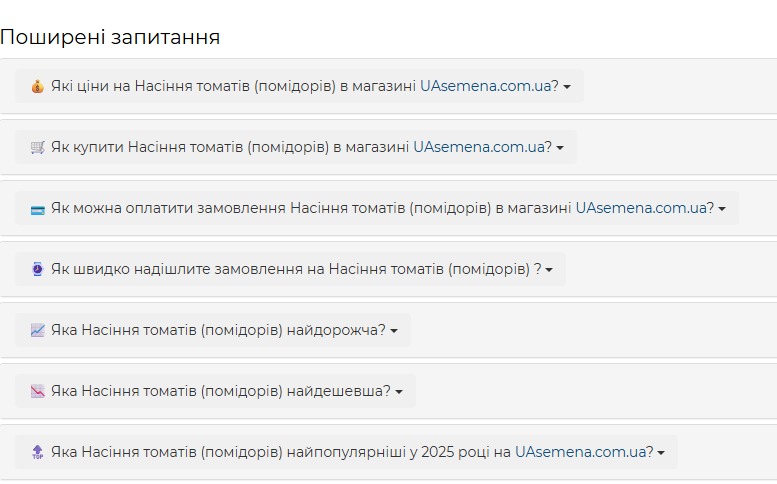Click the falling chart icon for cheapest seeds
The image size is (777, 484).
tap(38, 391)
